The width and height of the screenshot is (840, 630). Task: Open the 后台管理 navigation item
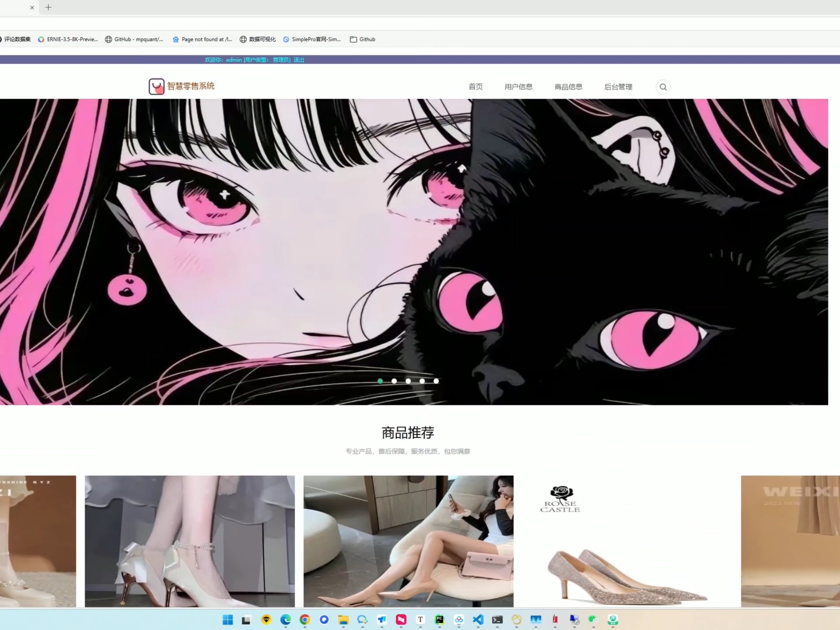coord(618,87)
